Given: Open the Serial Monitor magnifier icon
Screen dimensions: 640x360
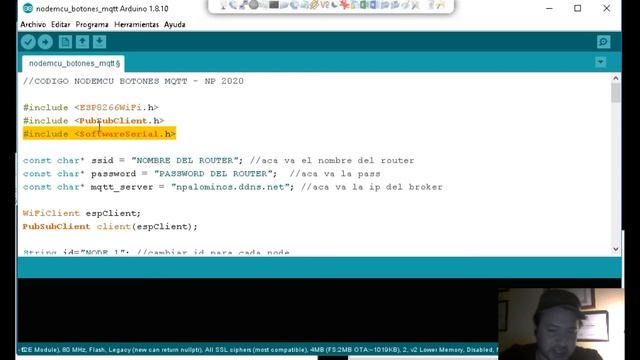Looking at the screenshot, I should pos(604,42).
